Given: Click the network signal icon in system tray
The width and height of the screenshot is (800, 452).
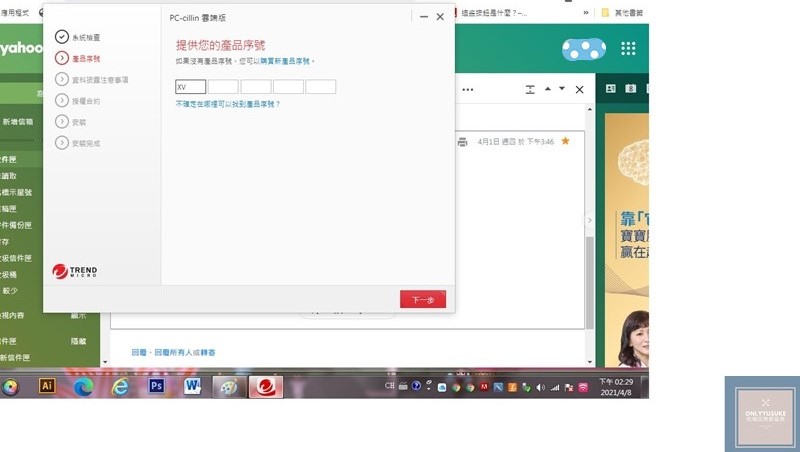Looking at the screenshot, I should click(x=555, y=388).
